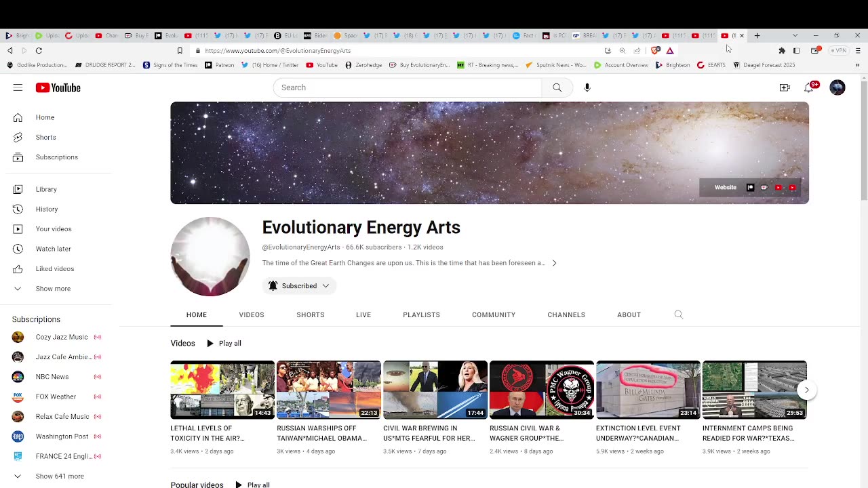Open the RUSSIAN CIVIL WAR & WAGNER thumbnail
The width and height of the screenshot is (868, 488).
tap(542, 390)
